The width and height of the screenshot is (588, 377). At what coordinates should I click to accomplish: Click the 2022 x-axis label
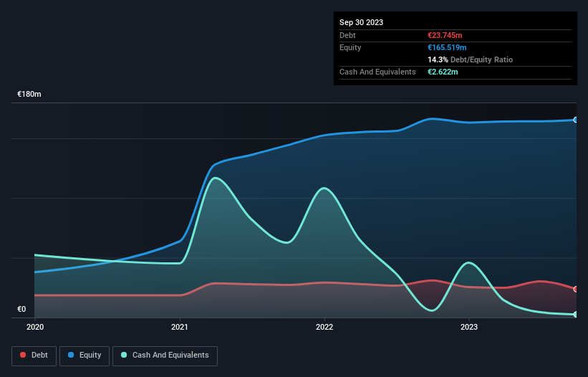(x=324, y=327)
